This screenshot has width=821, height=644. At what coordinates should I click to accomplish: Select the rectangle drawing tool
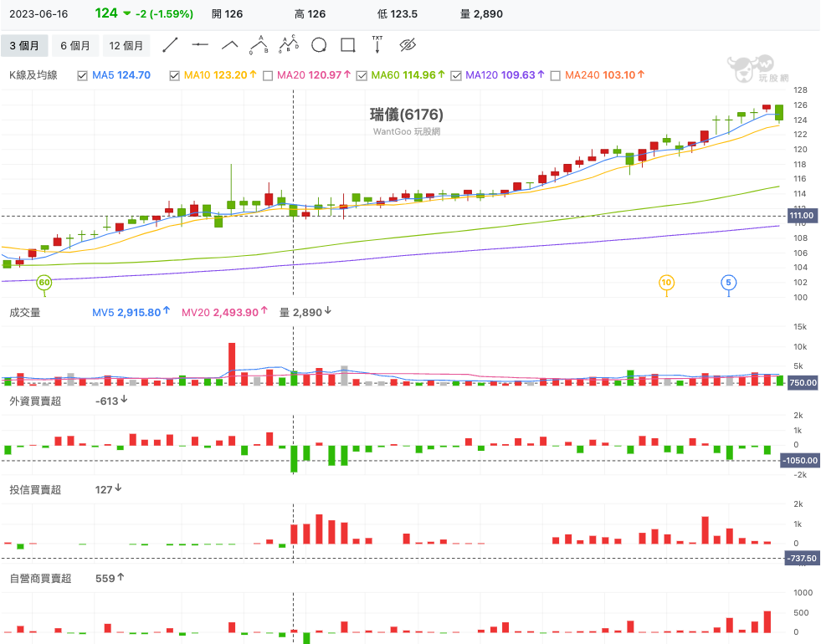click(x=347, y=45)
